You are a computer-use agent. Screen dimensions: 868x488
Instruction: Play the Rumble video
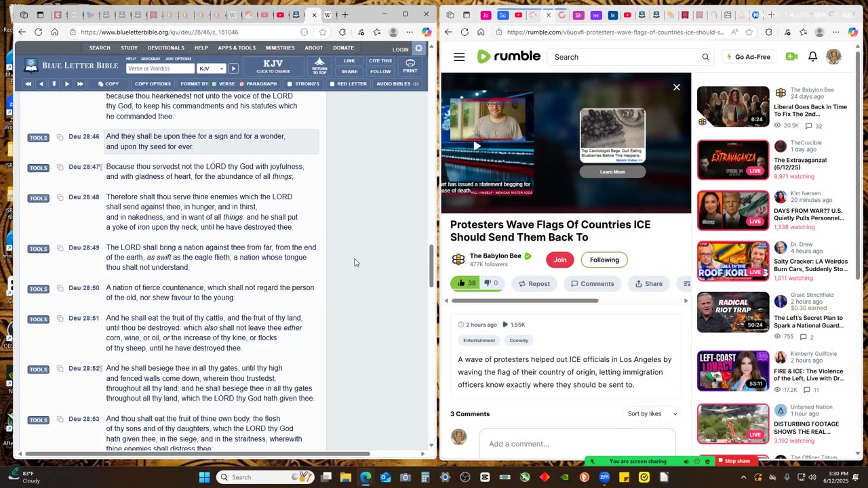[477, 146]
